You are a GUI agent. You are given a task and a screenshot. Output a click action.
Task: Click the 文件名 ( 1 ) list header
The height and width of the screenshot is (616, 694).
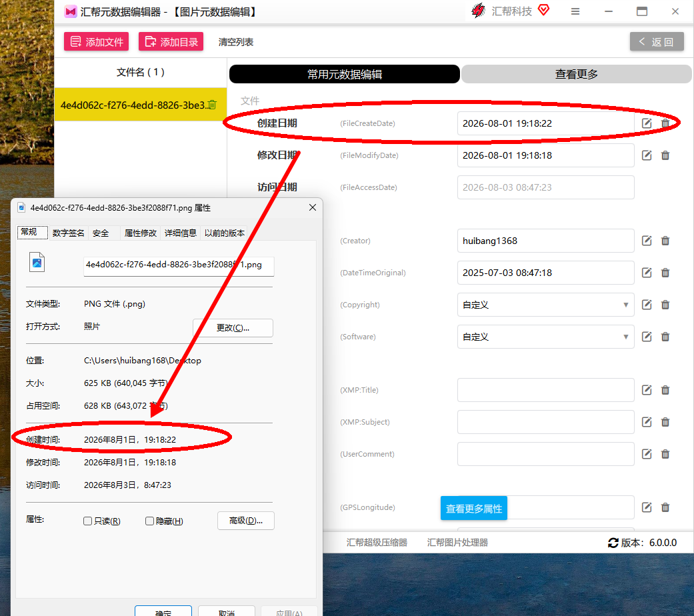coord(140,72)
